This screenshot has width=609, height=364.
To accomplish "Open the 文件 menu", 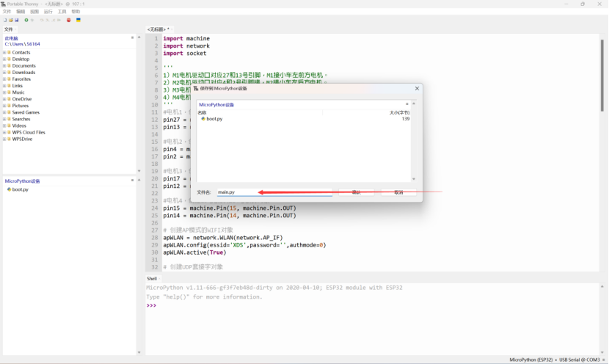I will pyautogui.click(x=7, y=12).
